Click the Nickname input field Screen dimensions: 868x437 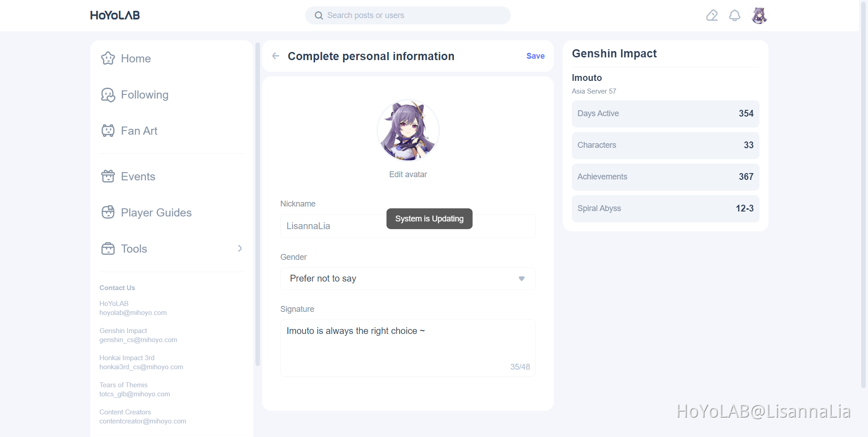point(335,226)
